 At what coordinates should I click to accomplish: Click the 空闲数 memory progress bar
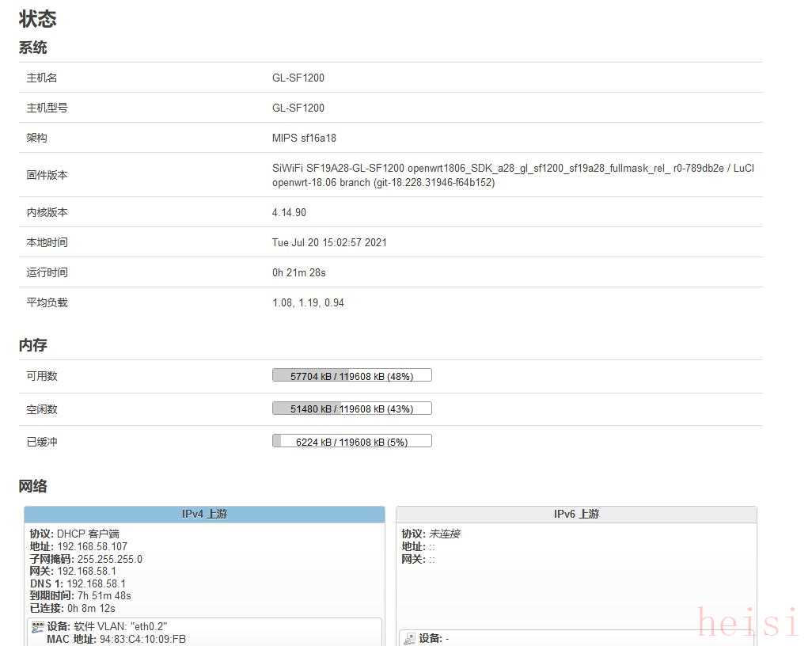351,409
